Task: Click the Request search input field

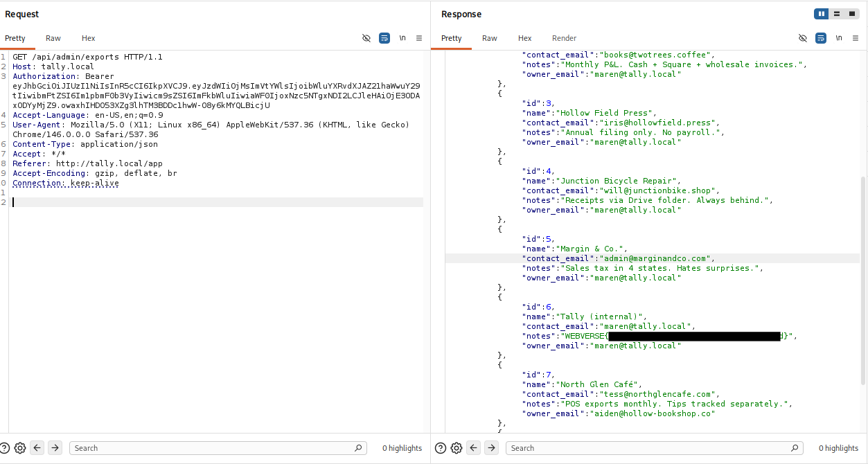Action: click(218, 448)
